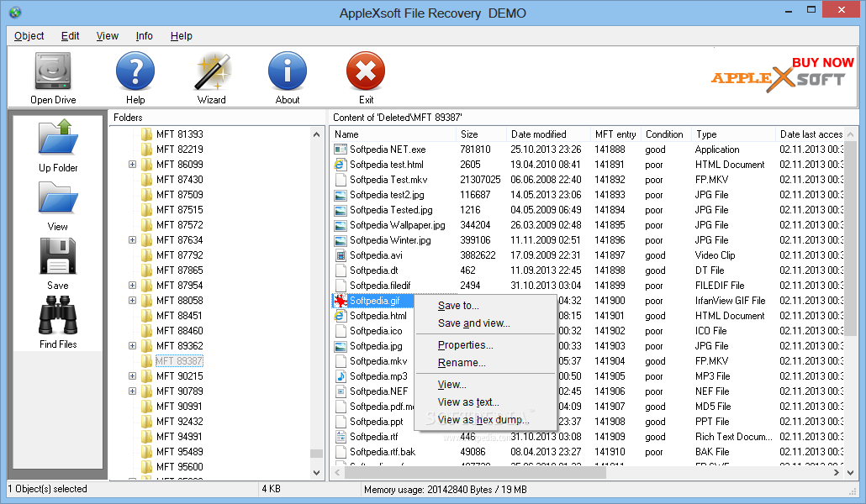The height and width of the screenshot is (504, 866).
Task: Select the Softpedia Tested.jpg file
Action: [391, 210]
